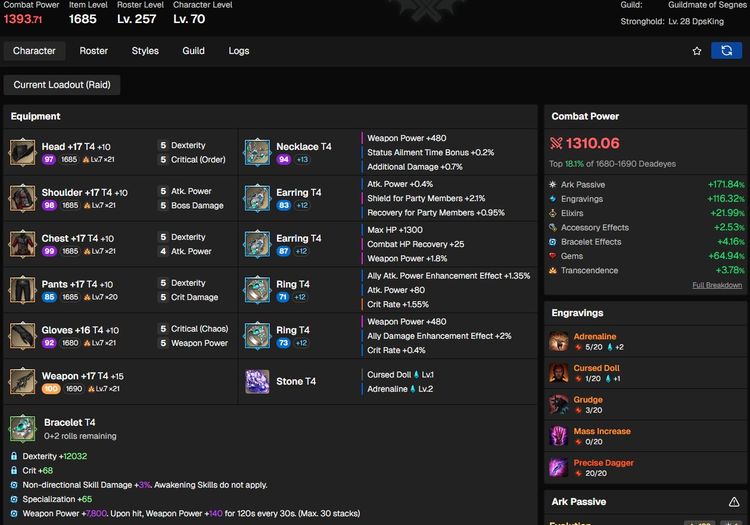The width and height of the screenshot is (750, 525).
Task: Click the Mass Increase engraving entry
Action: point(602,431)
